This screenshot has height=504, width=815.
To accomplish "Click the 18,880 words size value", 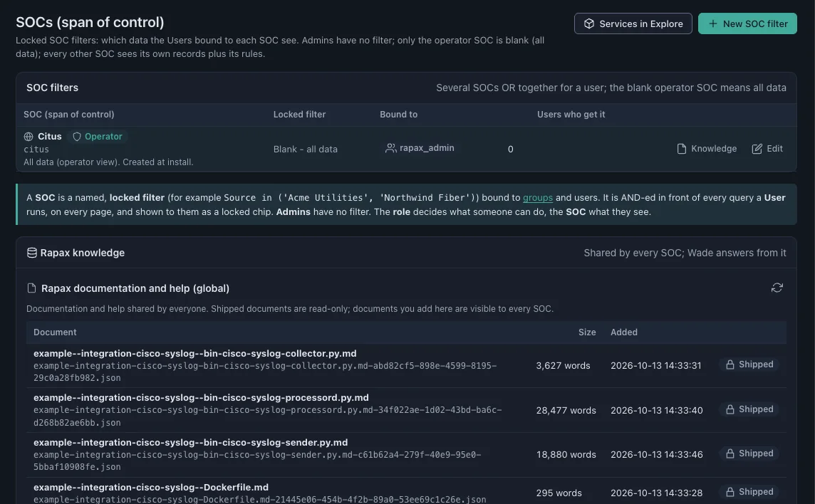I will click(x=566, y=455).
